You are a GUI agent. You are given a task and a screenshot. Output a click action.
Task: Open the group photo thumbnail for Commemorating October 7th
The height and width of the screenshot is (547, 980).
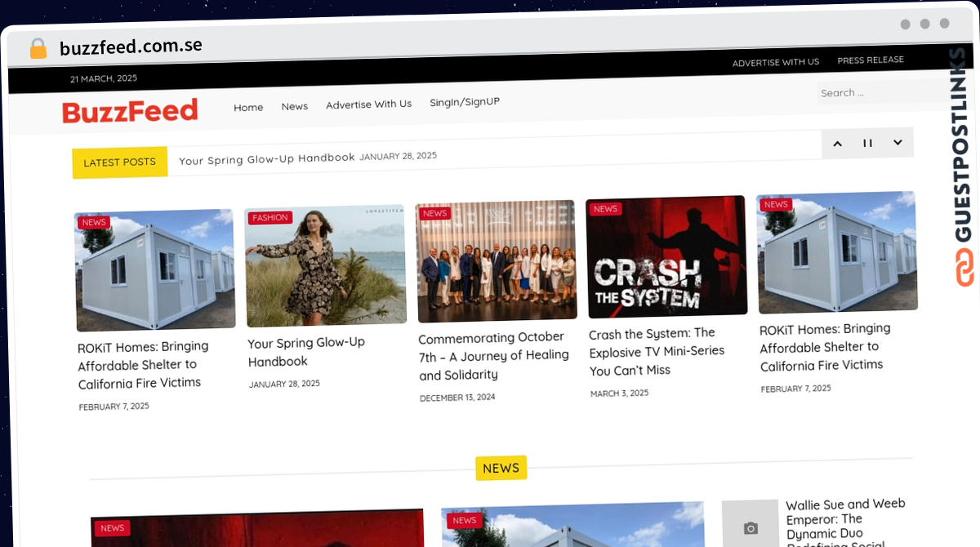(x=496, y=261)
